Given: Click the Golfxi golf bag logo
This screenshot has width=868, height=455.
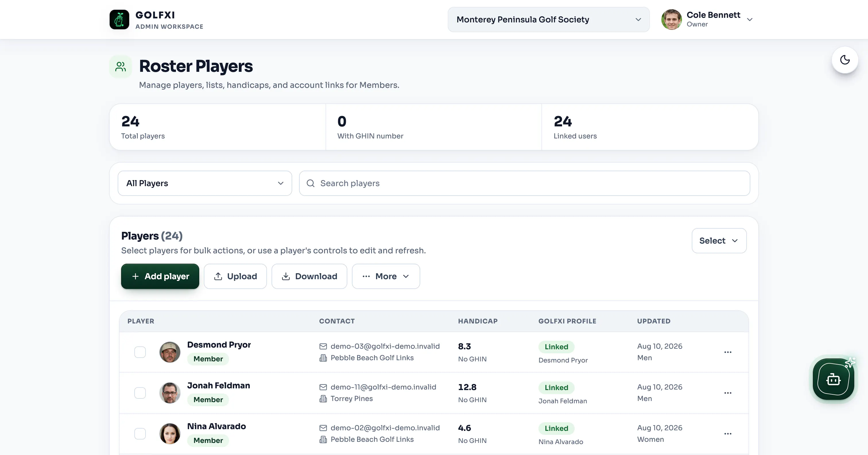Looking at the screenshot, I should point(119,20).
